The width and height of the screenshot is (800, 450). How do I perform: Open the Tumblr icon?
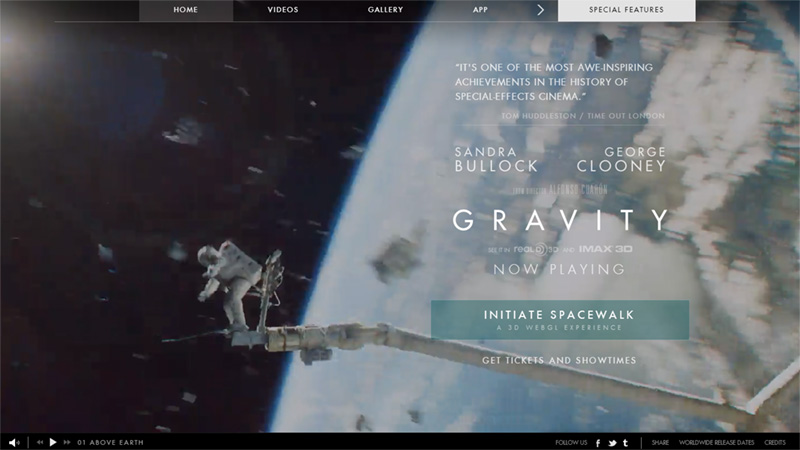pos(625,443)
